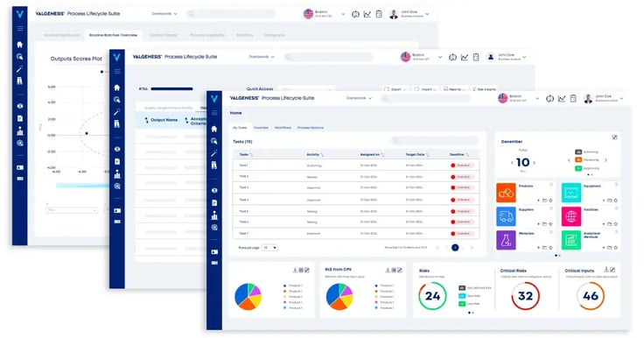Open the Rows per page dropdown
Screen dimensions: 644x338
[x=269, y=248]
